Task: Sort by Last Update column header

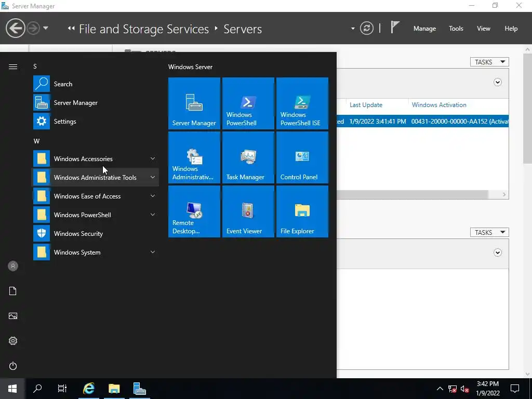Action: click(x=366, y=105)
